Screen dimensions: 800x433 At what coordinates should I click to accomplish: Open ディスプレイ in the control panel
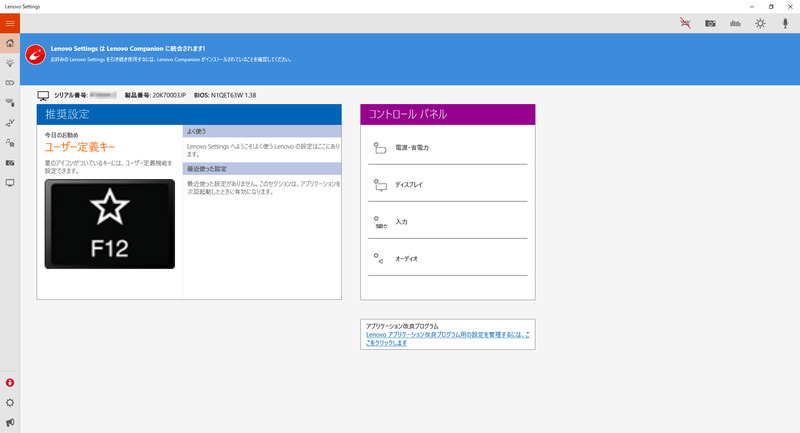point(447,185)
